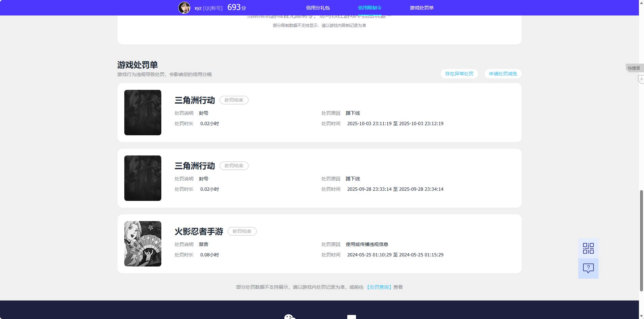
Task: Click the WeChat icon in the footer
Action: [x=290, y=317]
